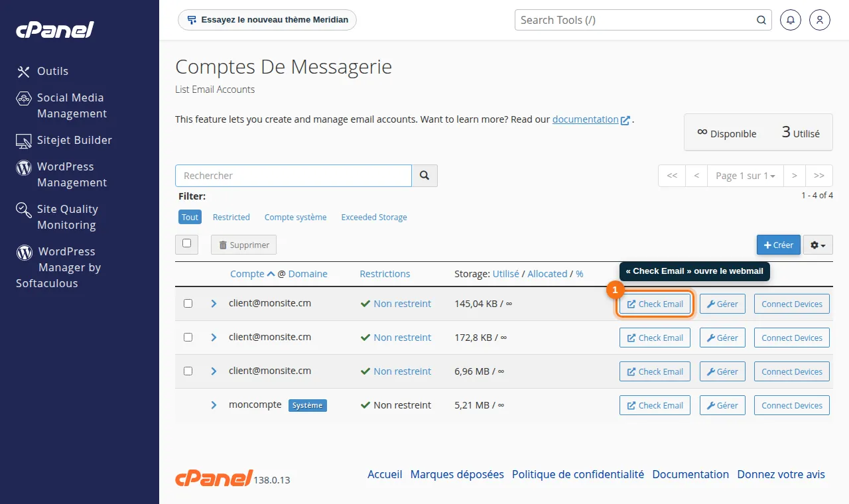The height and width of the screenshot is (504, 849).
Task: Click the cPanel logo in the sidebar
Action: coord(55,30)
